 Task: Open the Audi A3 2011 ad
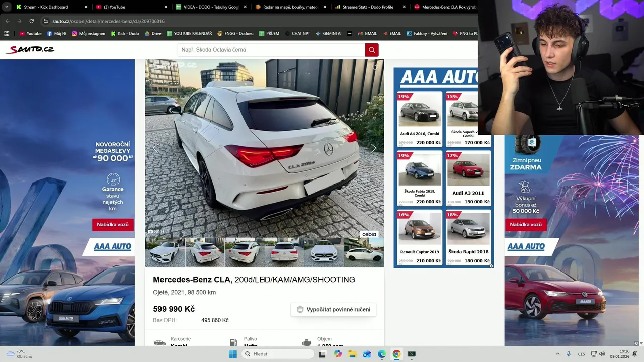point(468,179)
